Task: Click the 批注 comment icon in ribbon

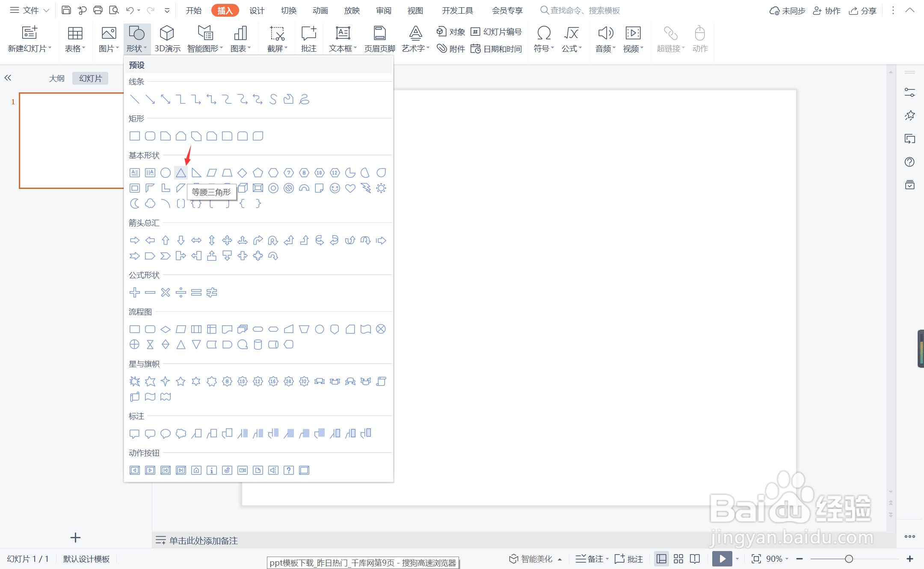Action: pyautogui.click(x=309, y=39)
